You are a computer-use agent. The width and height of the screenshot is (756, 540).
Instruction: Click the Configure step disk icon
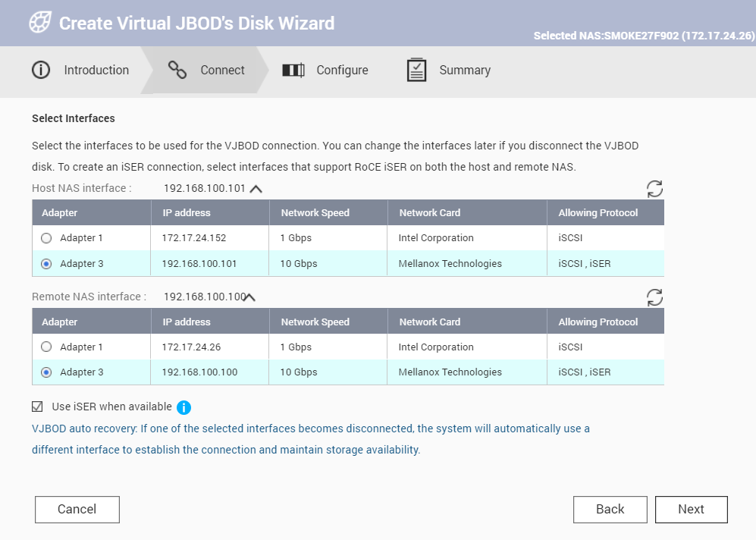point(293,70)
